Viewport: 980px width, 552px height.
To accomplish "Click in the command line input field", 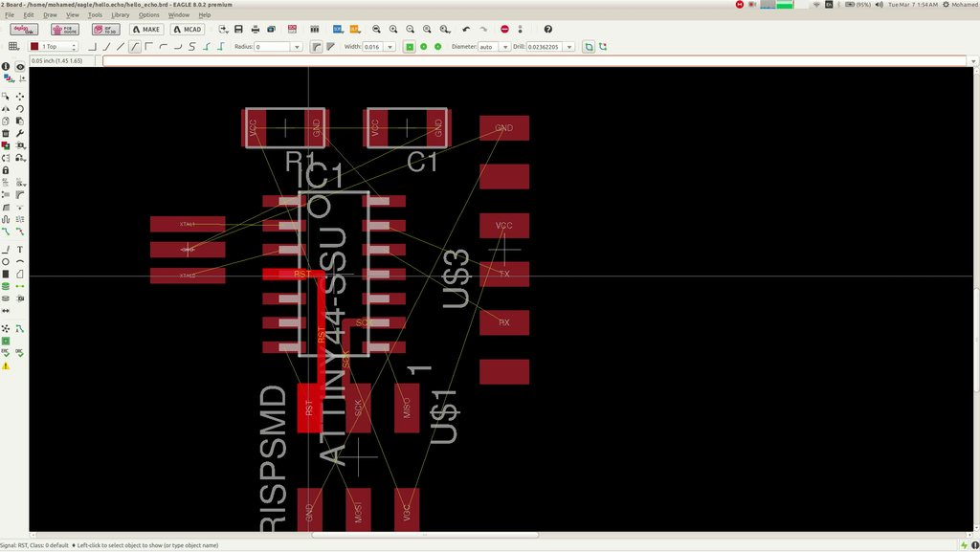I will pyautogui.click(x=534, y=60).
